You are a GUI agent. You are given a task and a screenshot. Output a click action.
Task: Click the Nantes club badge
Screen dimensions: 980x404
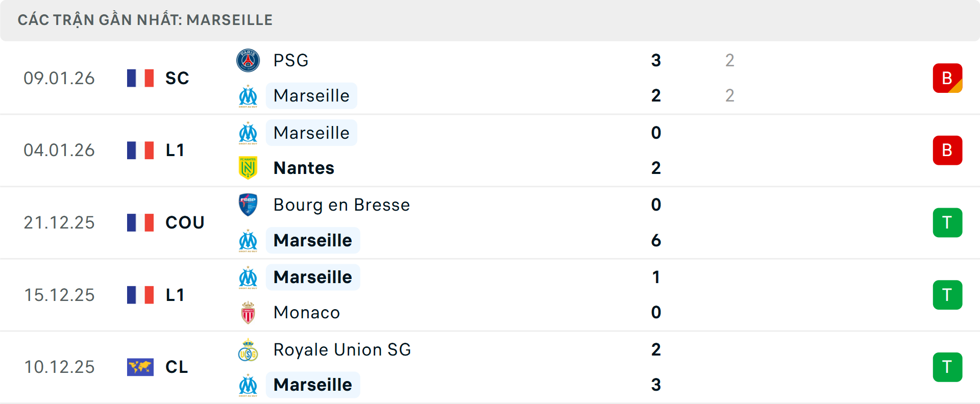[x=249, y=168]
